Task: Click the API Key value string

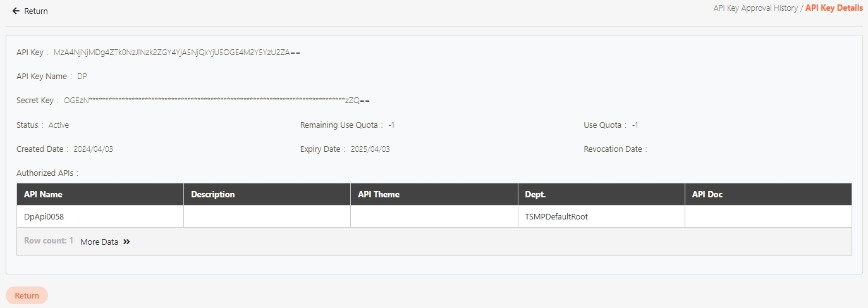Action: pos(177,52)
